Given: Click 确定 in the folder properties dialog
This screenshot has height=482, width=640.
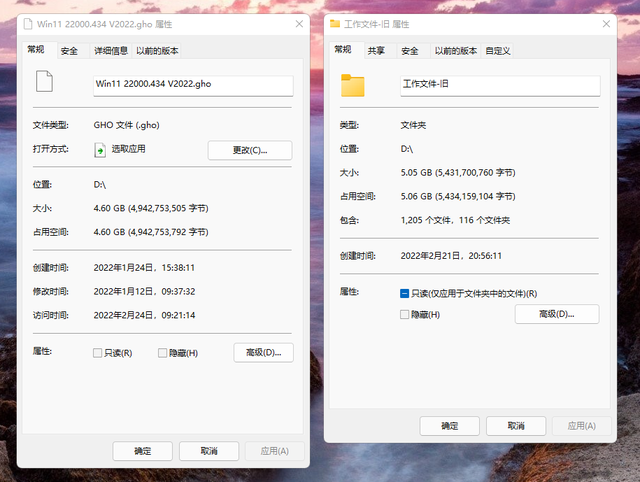Looking at the screenshot, I should (x=449, y=426).
